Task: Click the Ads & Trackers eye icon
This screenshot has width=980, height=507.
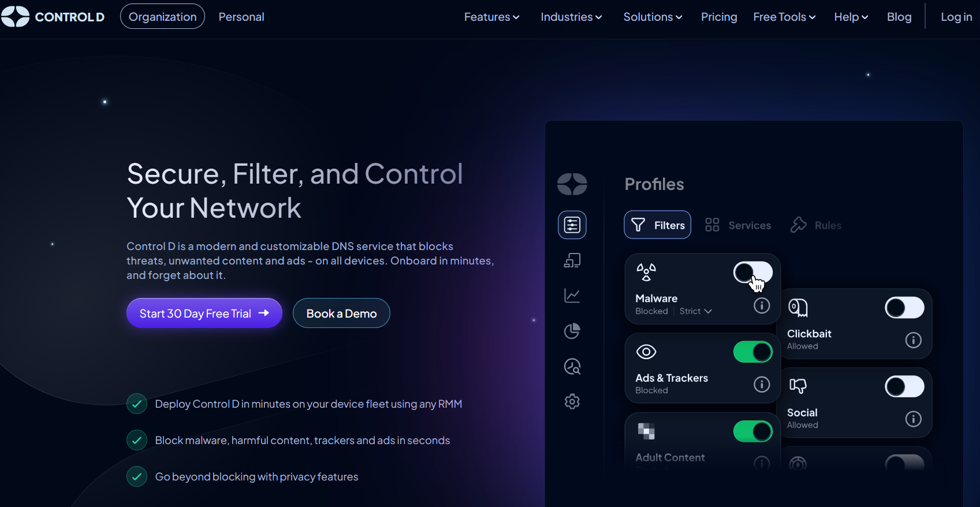Action: (x=646, y=352)
